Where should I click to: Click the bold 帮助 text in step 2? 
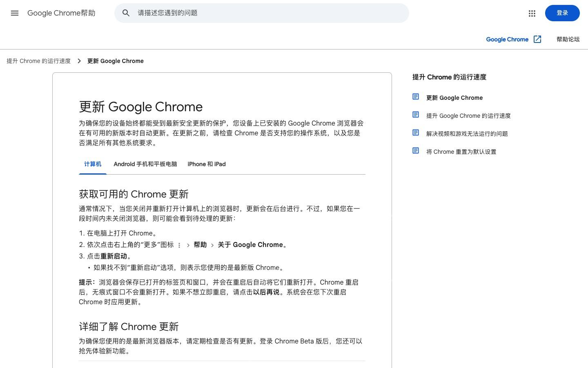(200, 245)
